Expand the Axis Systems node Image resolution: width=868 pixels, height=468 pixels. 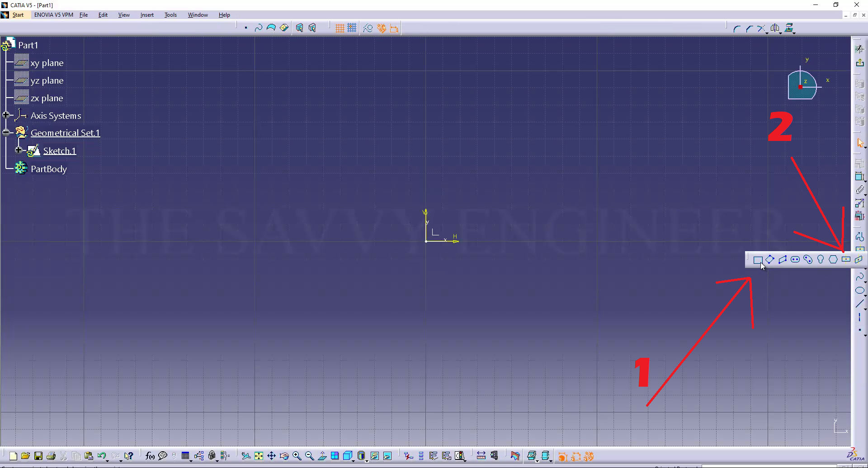pos(6,115)
